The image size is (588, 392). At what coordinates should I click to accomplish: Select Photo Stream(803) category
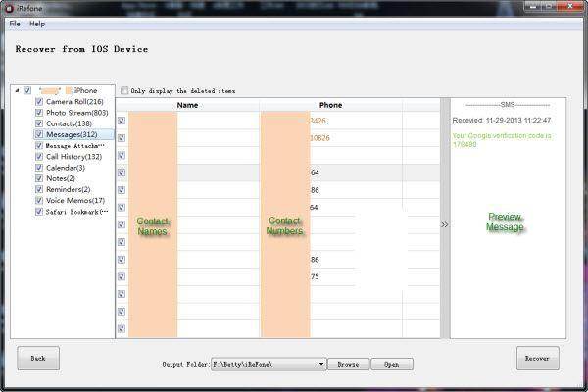(76, 113)
